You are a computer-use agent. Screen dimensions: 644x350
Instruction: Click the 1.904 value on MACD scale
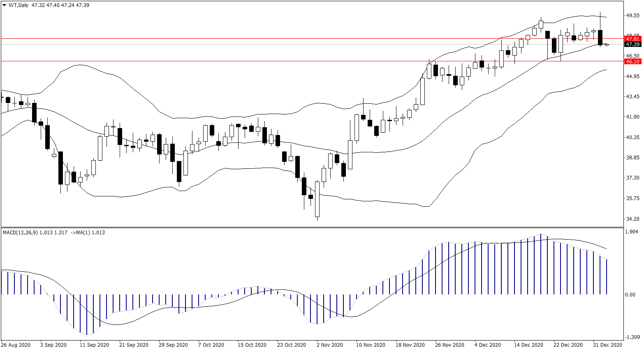[632, 232]
